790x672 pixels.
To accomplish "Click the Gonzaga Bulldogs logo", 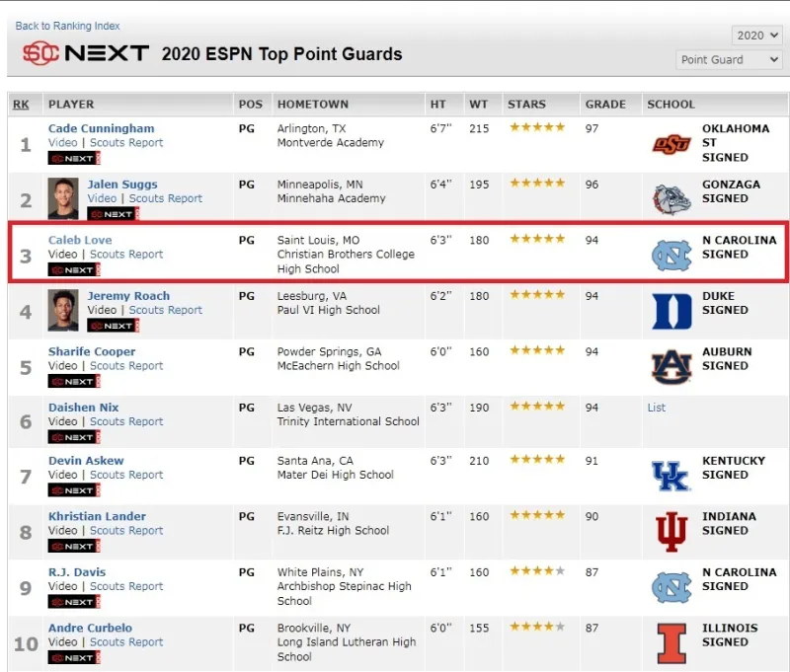I will pyautogui.click(x=671, y=199).
